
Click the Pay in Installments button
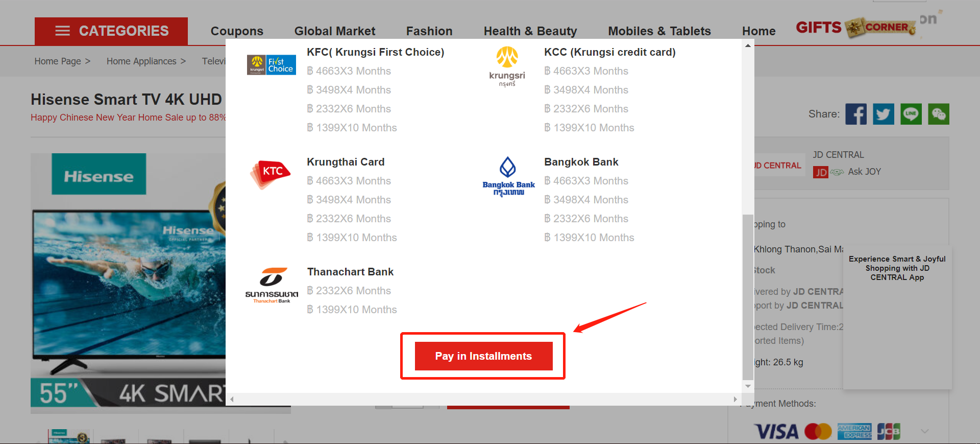pyautogui.click(x=483, y=356)
